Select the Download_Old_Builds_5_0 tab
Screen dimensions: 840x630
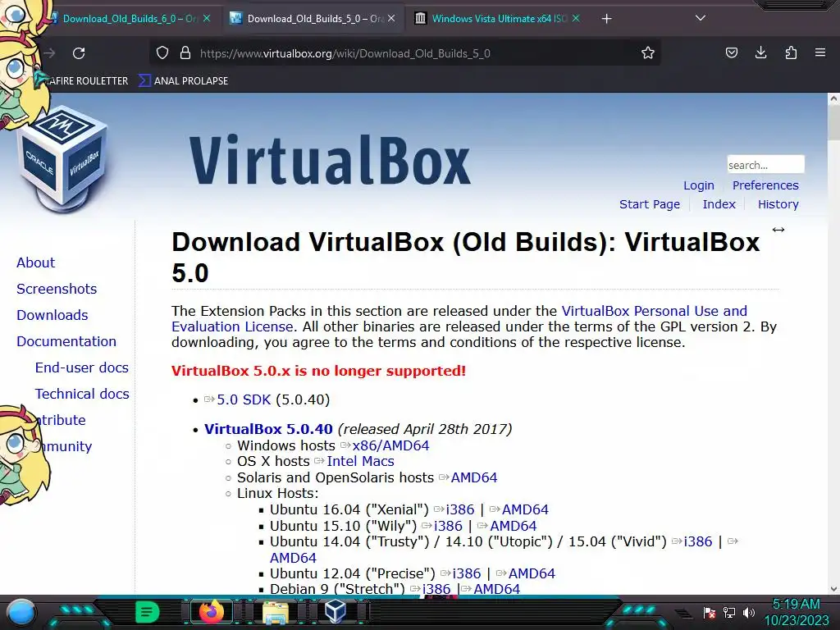(315, 19)
